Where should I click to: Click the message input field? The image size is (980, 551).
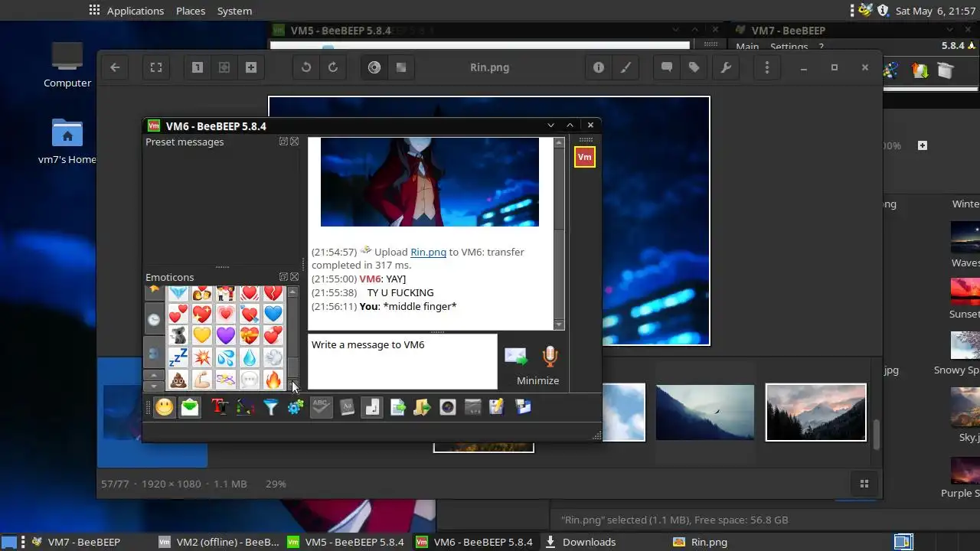[402, 361]
